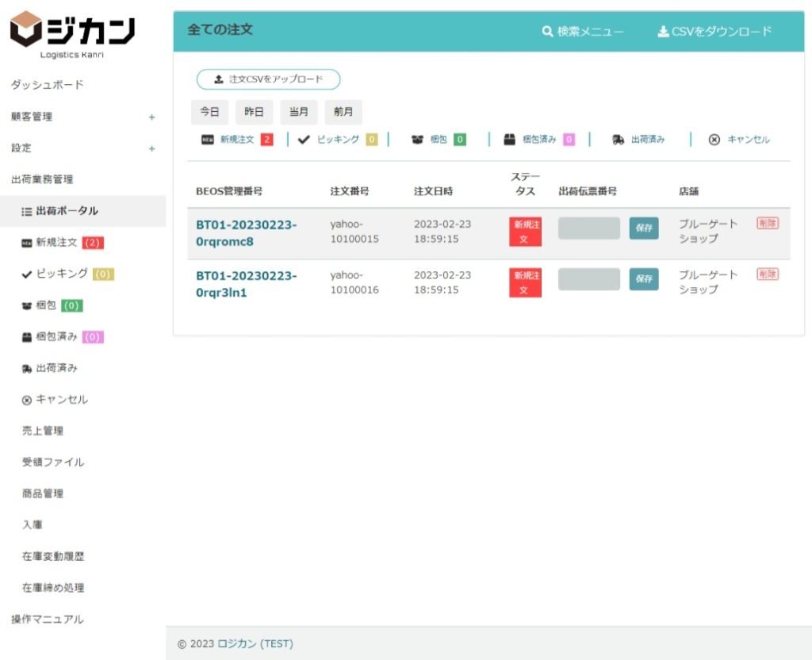The height and width of the screenshot is (660, 812).
Task: Open order BT01-20230223-0rqromc8
Action: [247, 232]
